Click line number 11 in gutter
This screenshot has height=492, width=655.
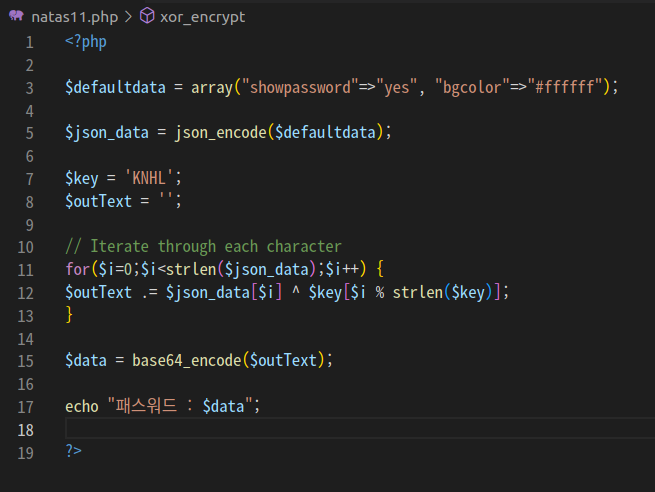pyautogui.click(x=25, y=270)
